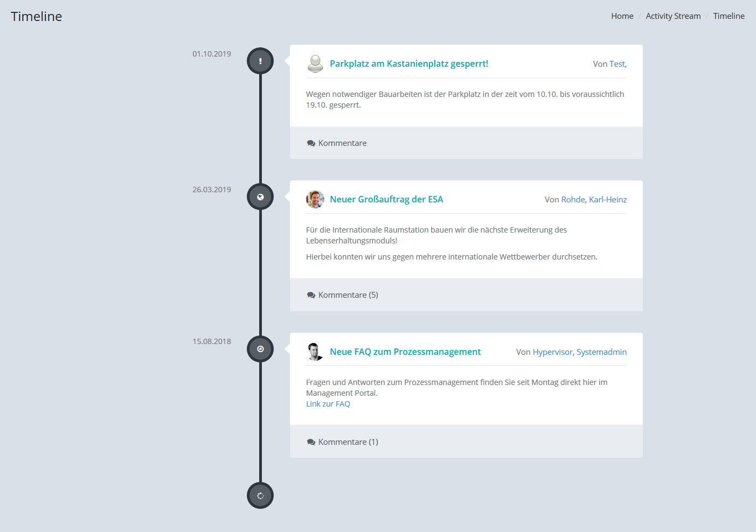Image resolution: width=756 pixels, height=532 pixels.
Task: Expand 'Kommentare (5)' on ESA post
Action: coord(348,295)
